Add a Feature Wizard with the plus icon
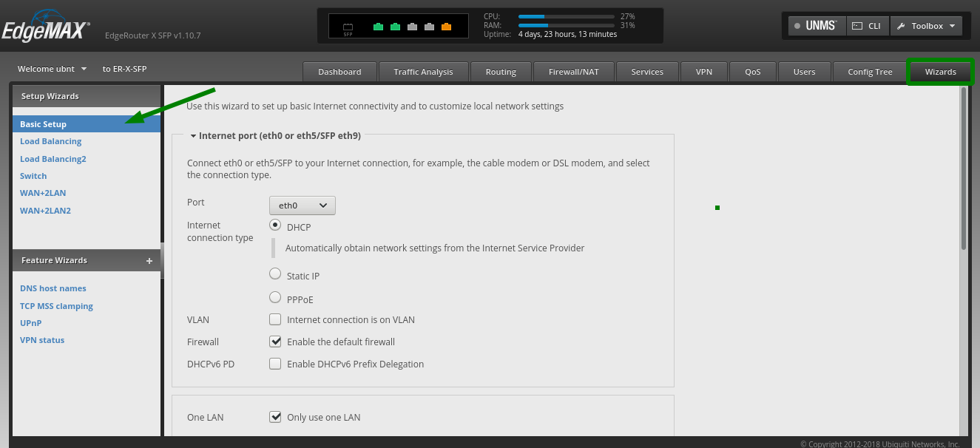This screenshot has width=980, height=448. click(149, 260)
